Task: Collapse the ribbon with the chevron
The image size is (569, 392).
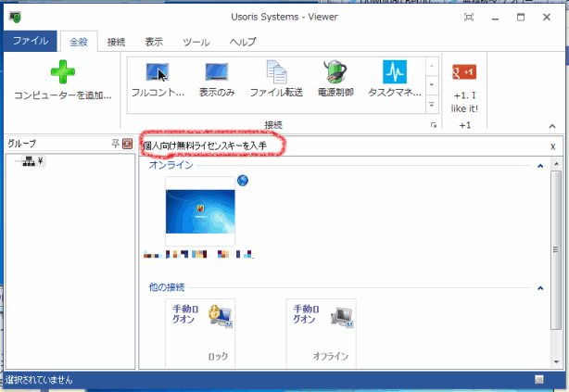Action: [552, 126]
